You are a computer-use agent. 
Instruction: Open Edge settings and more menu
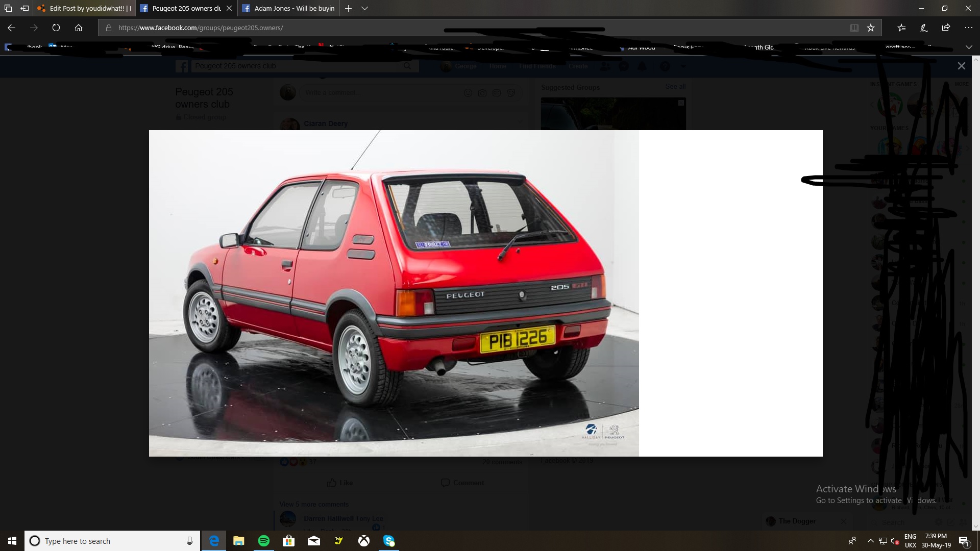[x=968, y=28]
